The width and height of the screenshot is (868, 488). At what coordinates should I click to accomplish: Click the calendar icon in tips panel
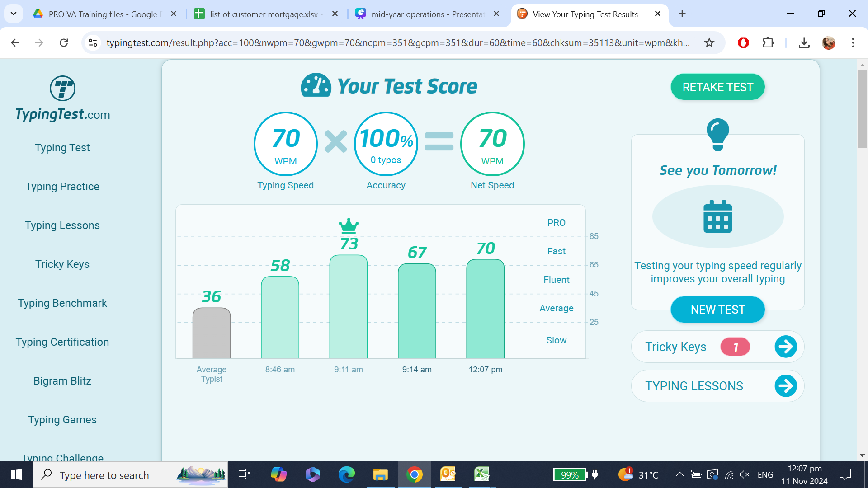point(717,217)
